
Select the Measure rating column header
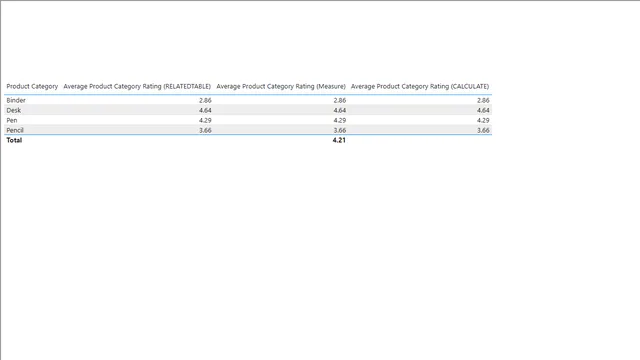point(281,87)
